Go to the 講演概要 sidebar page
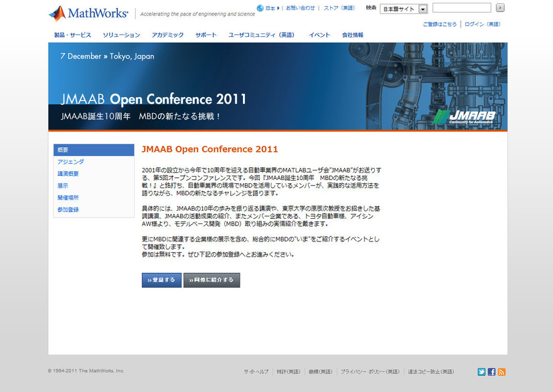The width and height of the screenshot is (553, 392). pos(68,174)
